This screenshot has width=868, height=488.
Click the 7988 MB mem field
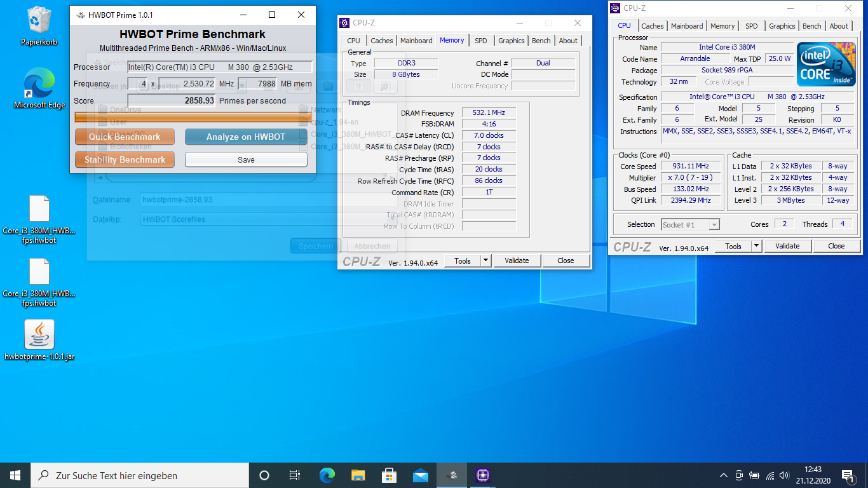(257, 84)
